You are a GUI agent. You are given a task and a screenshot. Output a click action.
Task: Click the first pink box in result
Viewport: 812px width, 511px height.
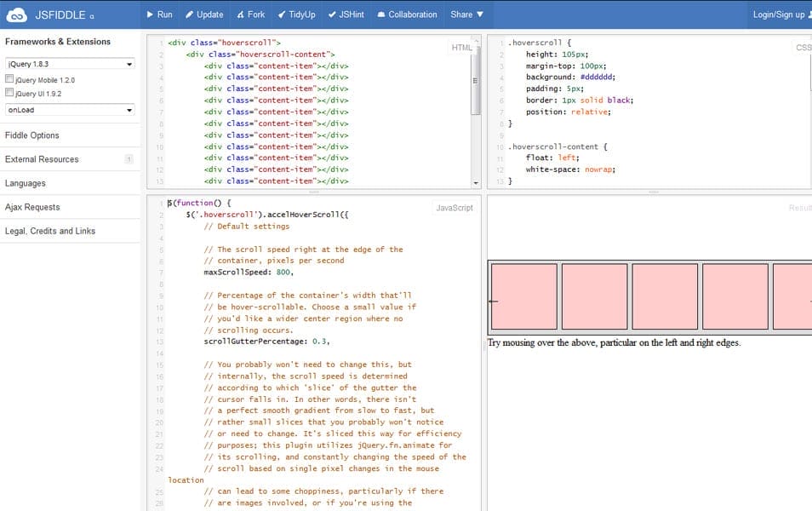click(x=523, y=296)
